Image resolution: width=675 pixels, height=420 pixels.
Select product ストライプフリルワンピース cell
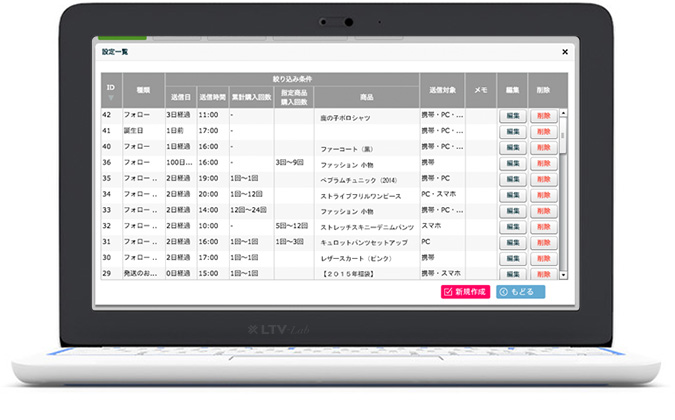(367, 196)
